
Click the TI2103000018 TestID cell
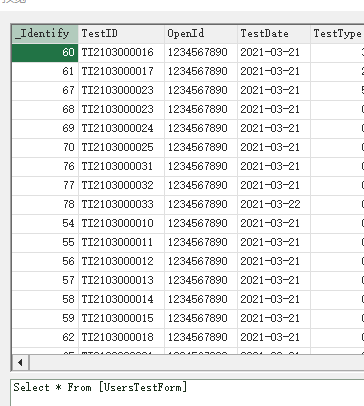click(121, 337)
